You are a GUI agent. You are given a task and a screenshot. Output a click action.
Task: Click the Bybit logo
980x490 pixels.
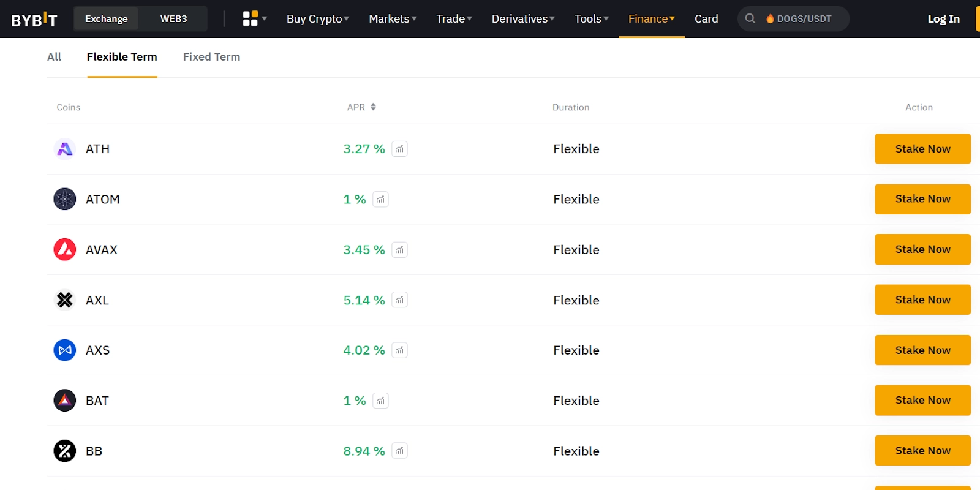point(34,20)
